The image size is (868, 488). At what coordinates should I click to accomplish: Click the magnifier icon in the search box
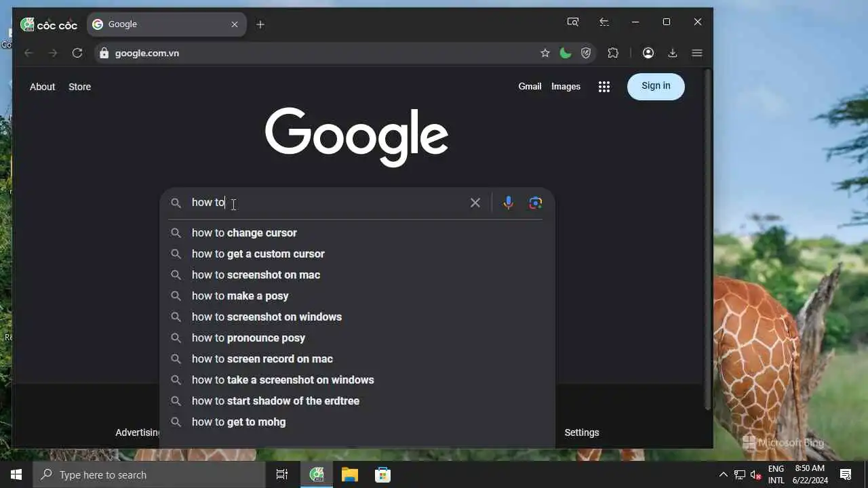[176, 203]
